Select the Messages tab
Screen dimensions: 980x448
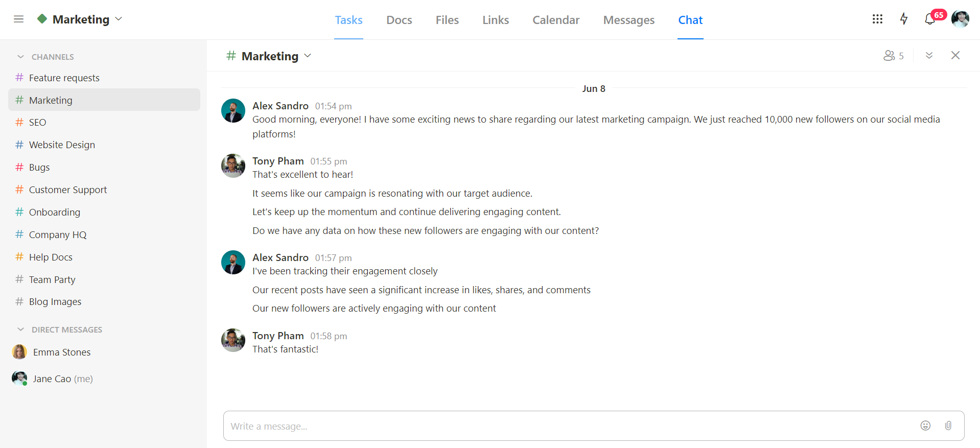tap(628, 20)
